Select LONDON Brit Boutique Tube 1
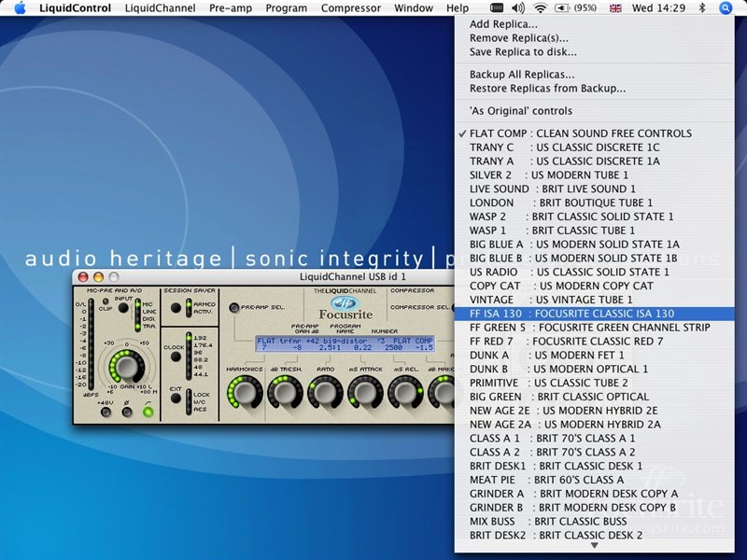The height and width of the screenshot is (560, 747). click(x=594, y=203)
